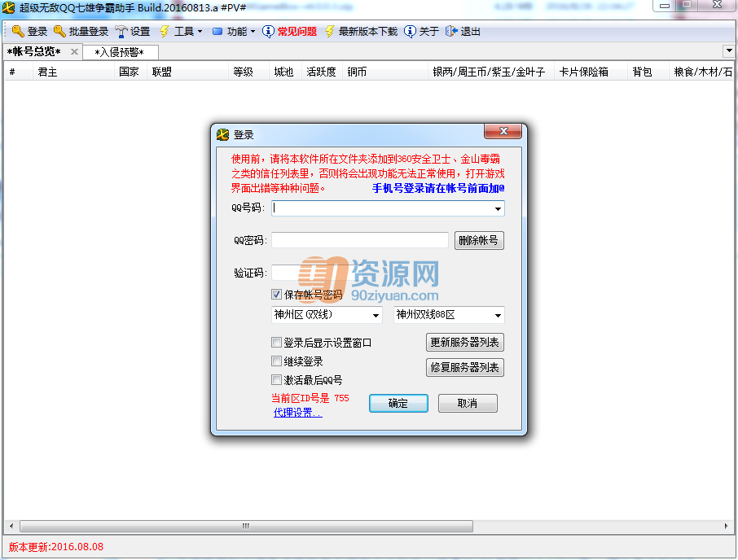Click the # column header
738x560 pixels.
point(19,72)
